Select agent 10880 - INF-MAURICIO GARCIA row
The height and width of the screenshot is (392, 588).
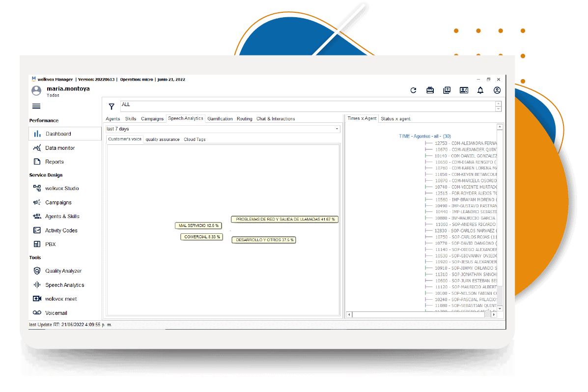[465, 218]
